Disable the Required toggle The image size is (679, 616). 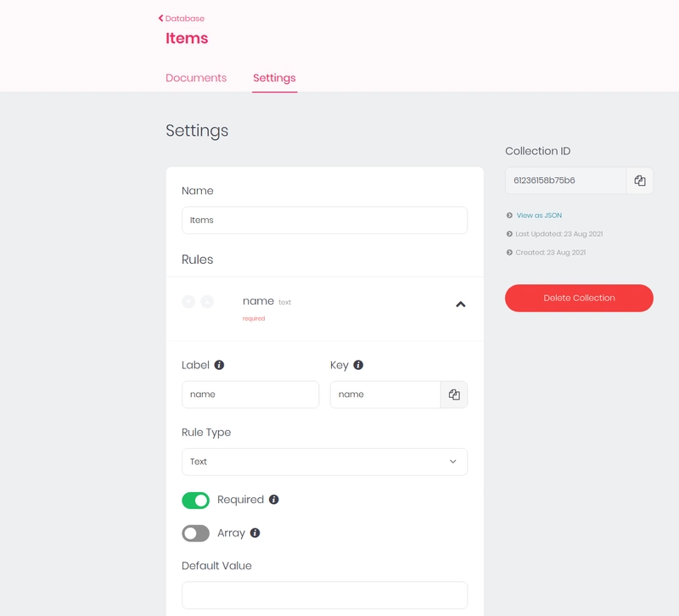click(195, 501)
